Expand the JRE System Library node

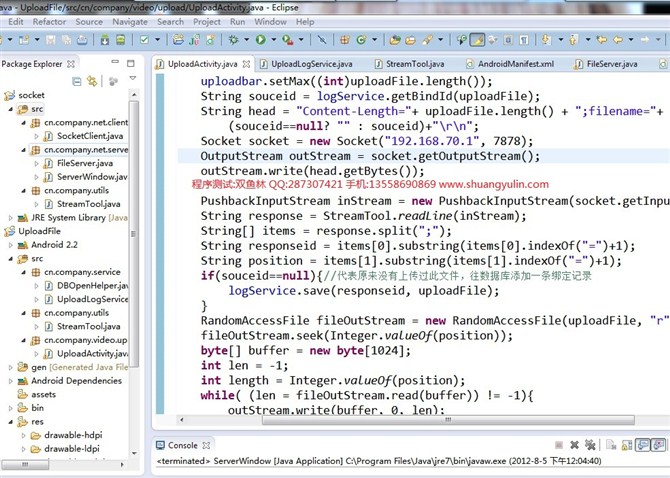[x=11, y=218]
